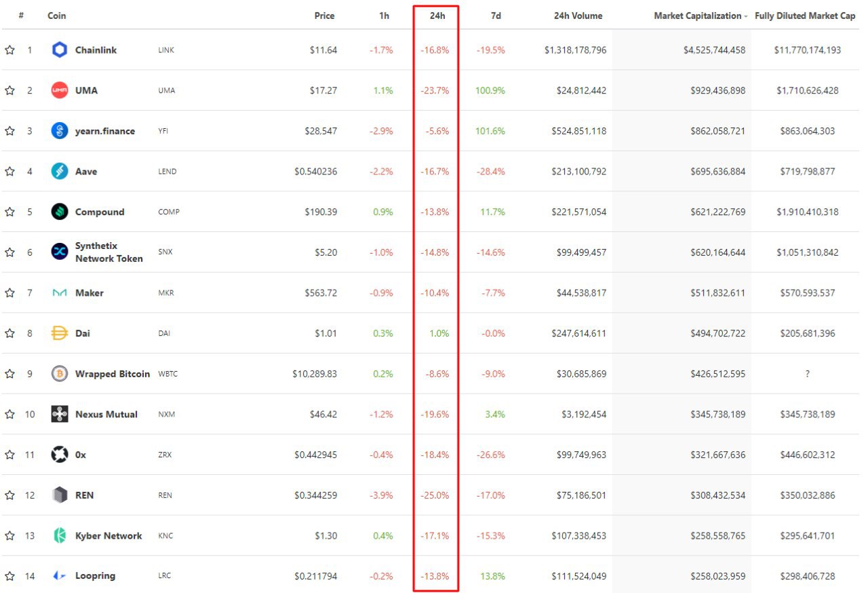Open the UMA coin name link
The height and width of the screenshot is (593, 868).
(x=86, y=90)
